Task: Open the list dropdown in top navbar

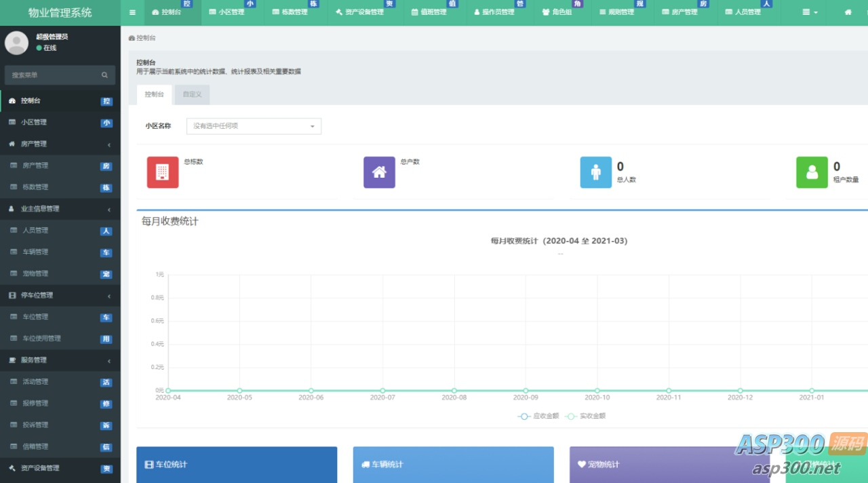Action: click(x=810, y=12)
